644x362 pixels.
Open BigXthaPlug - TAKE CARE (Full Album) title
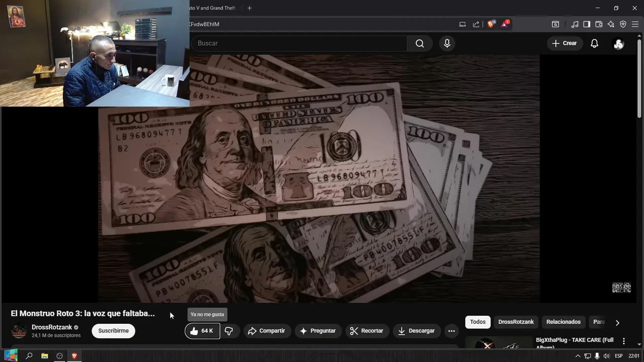click(x=575, y=343)
